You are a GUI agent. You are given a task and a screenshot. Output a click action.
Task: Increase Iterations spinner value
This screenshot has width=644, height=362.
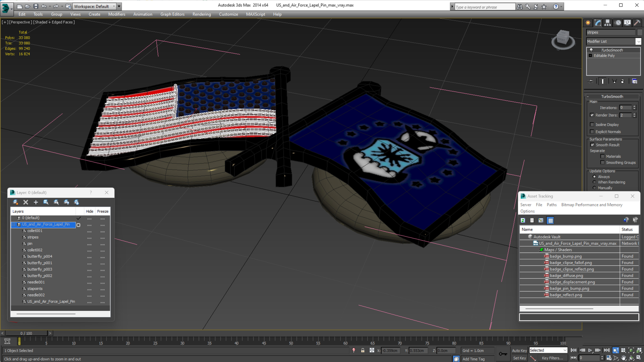tap(634, 106)
